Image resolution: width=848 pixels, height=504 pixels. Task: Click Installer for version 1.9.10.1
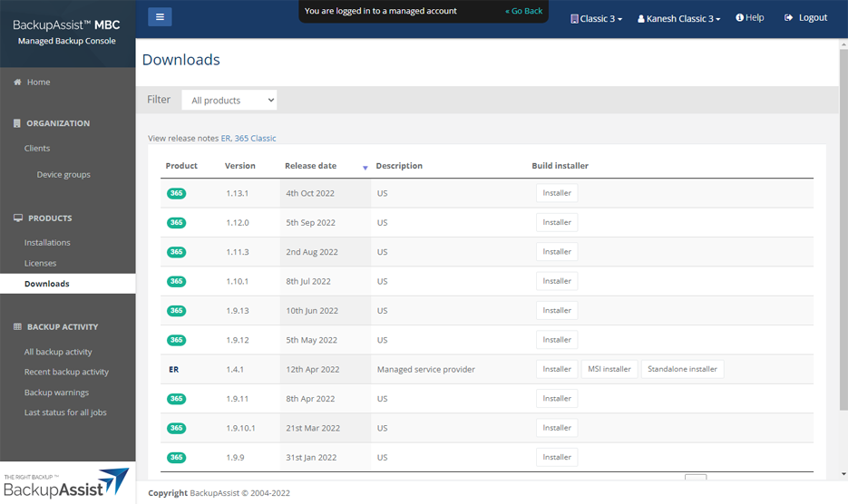point(557,428)
